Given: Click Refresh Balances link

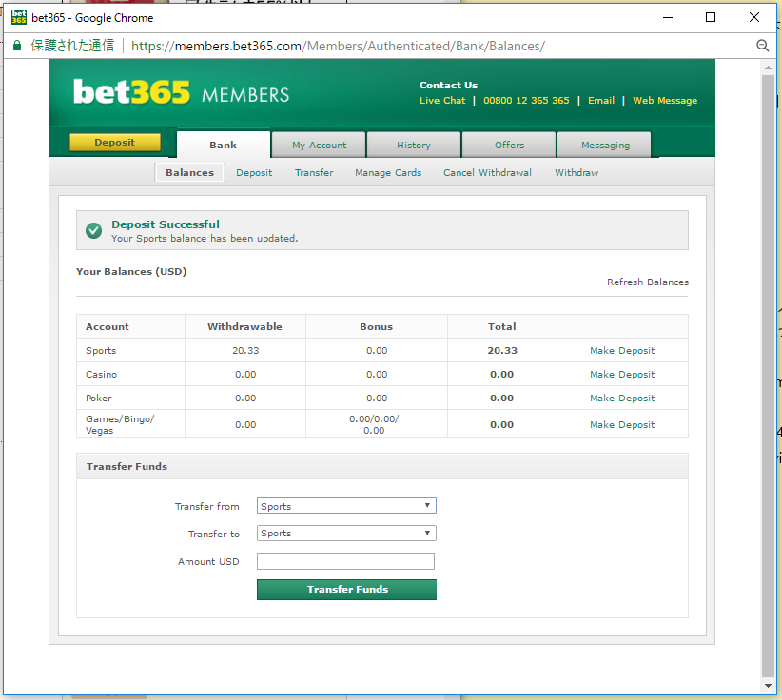Looking at the screenshot, I should click(x=647, y=282).
